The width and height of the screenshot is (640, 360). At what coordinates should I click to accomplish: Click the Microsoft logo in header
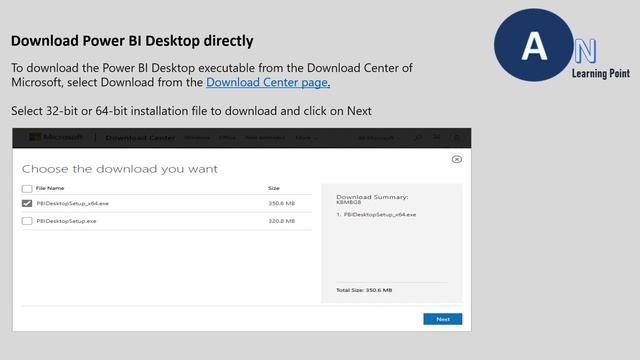(x=56, y=138)
